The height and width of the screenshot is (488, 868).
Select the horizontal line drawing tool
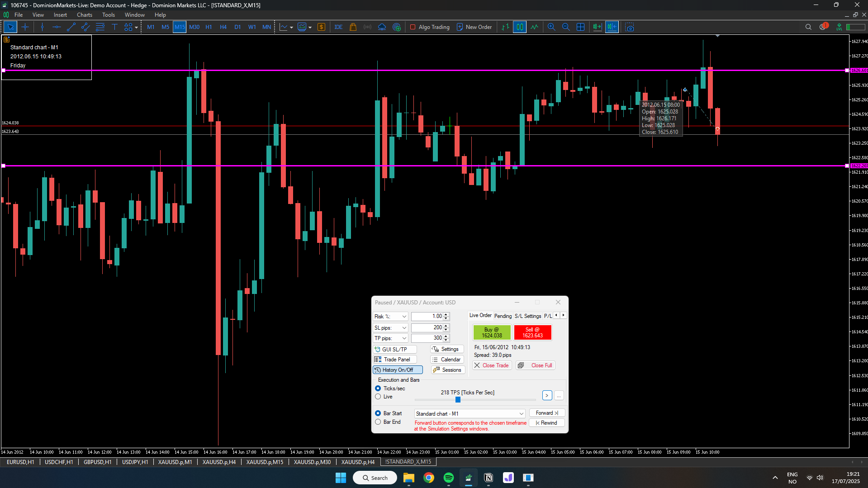click(x=57, y=27)
